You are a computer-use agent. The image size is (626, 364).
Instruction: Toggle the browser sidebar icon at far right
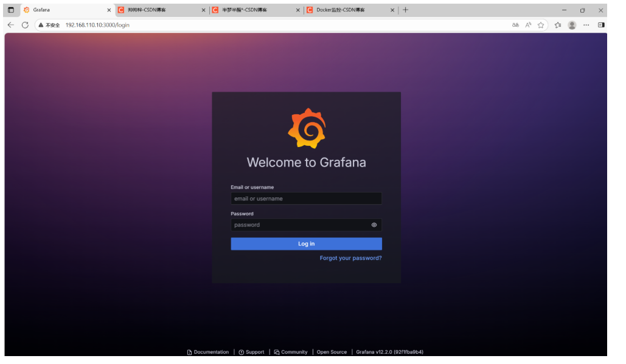click(601, 25)
